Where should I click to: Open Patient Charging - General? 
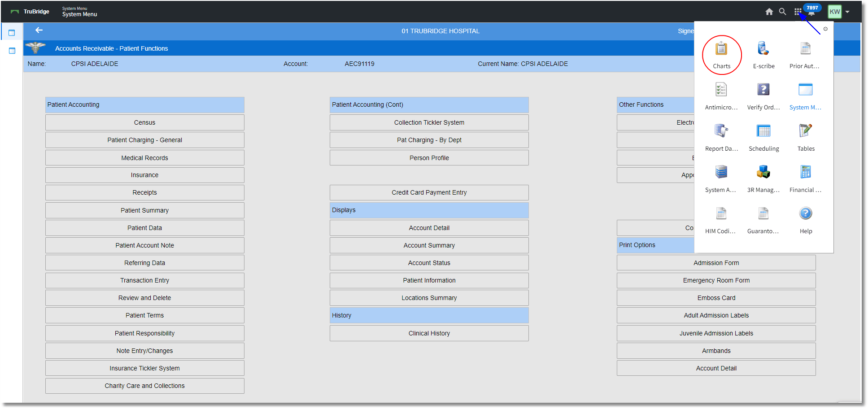coord(144,140)
